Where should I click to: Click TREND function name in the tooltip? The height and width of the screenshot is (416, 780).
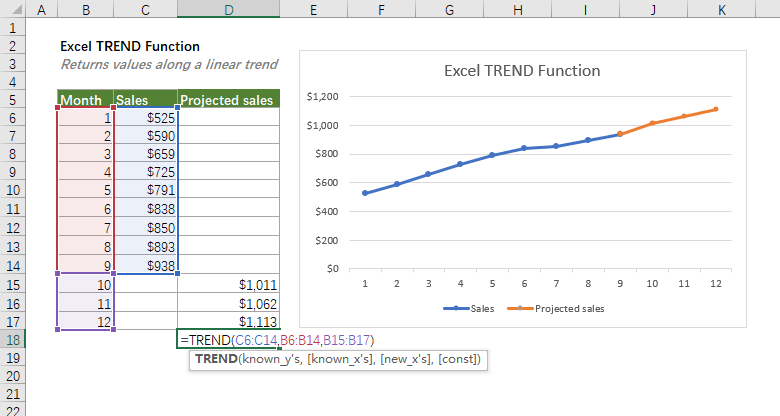point(215,358)
